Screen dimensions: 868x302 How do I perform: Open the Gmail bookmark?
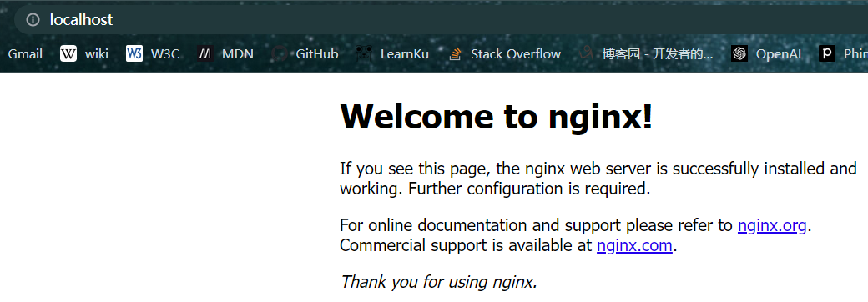point(25,53)
